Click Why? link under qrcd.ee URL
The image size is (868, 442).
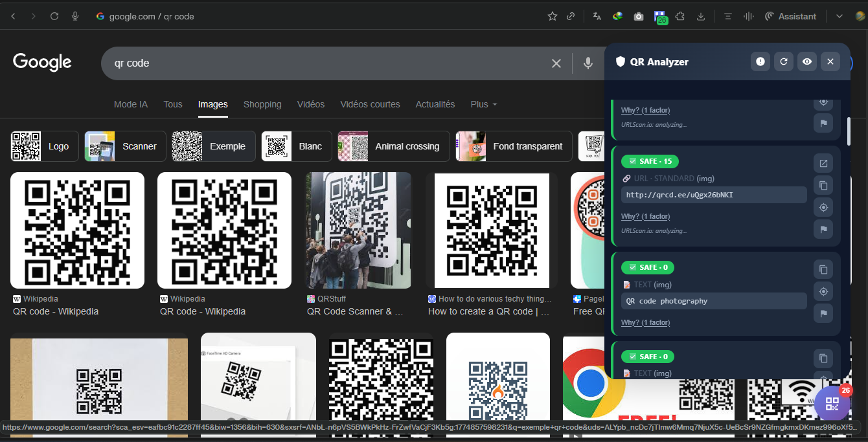[x=645, y=216]
